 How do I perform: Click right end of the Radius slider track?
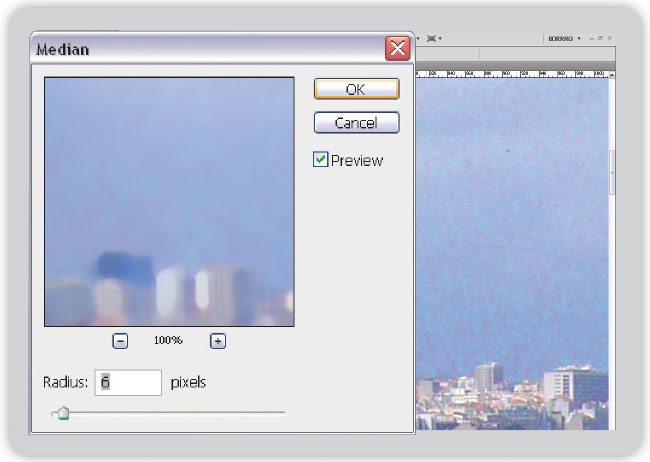tap(283, 412)
